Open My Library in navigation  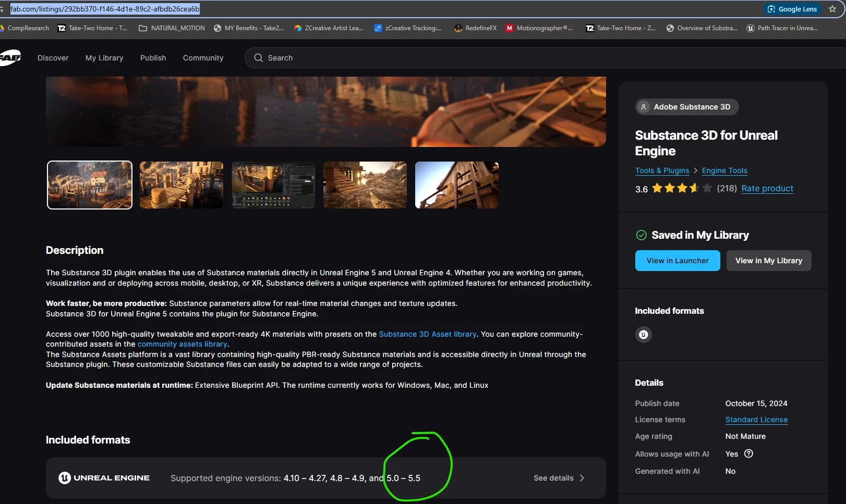click(104, 58)
